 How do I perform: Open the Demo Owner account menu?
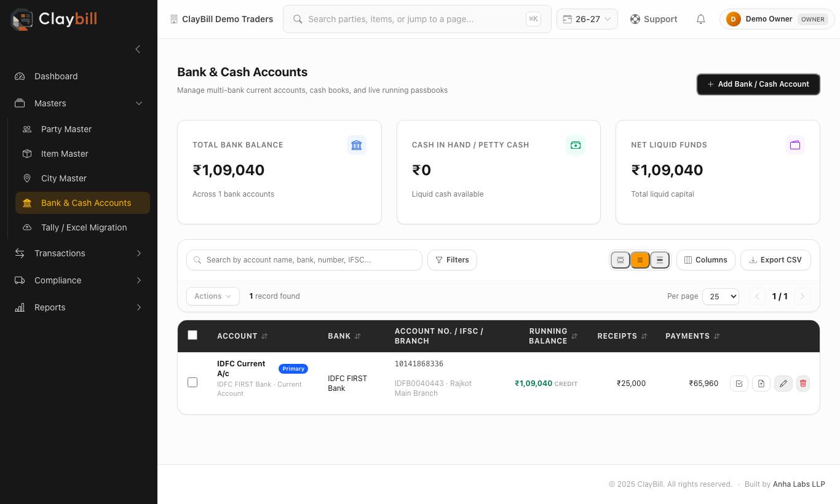point(777,19)
